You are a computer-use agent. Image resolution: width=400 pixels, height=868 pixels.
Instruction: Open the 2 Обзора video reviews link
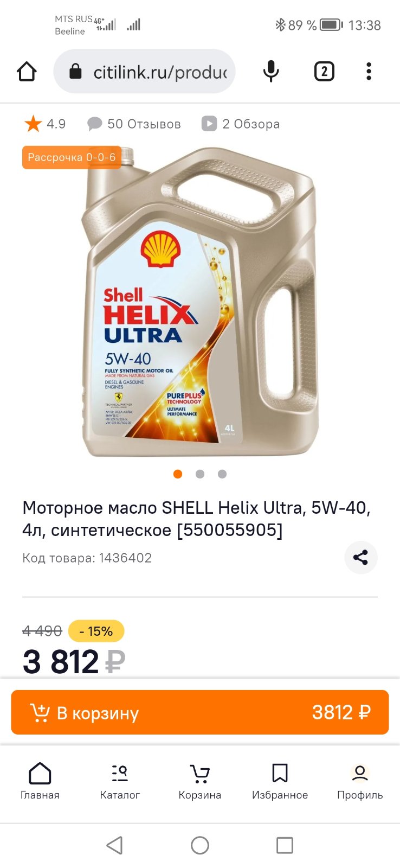click(241, 124)
